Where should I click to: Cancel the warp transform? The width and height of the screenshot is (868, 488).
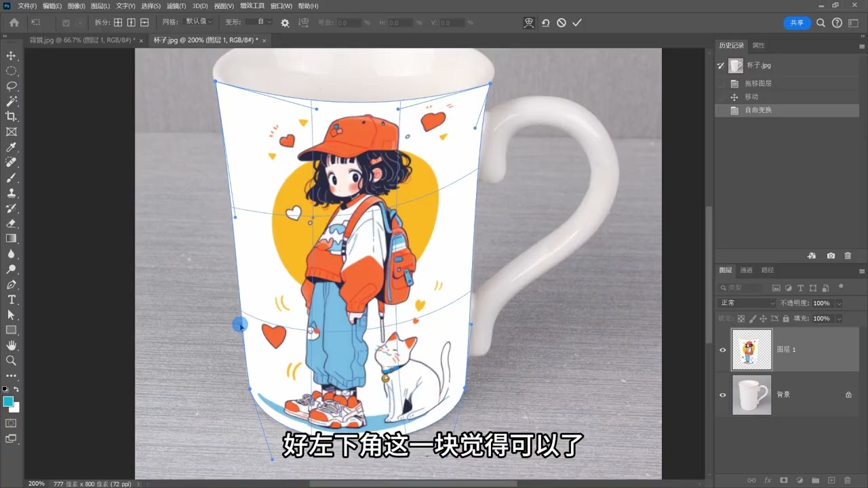pyautogui.click(x=561, y=22)
